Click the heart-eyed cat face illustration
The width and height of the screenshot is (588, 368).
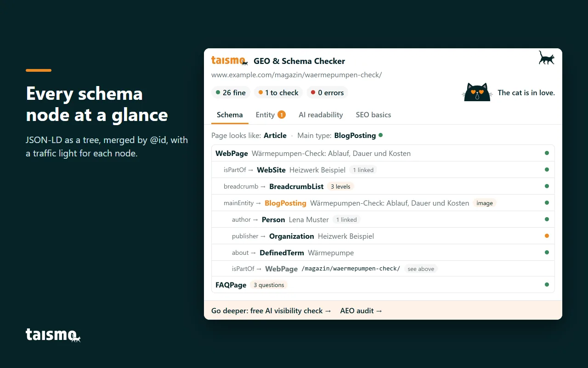pyautogui.click(x=477, y=92)
